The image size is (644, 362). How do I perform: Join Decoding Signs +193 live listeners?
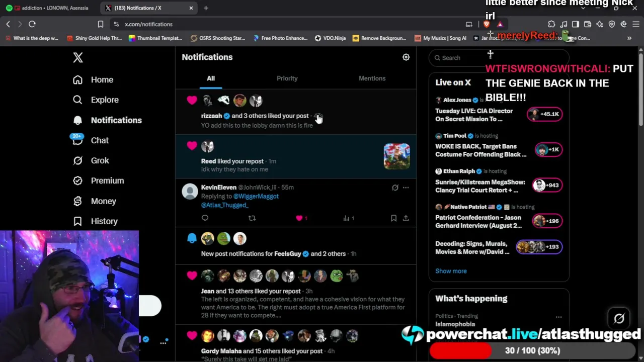538,247
